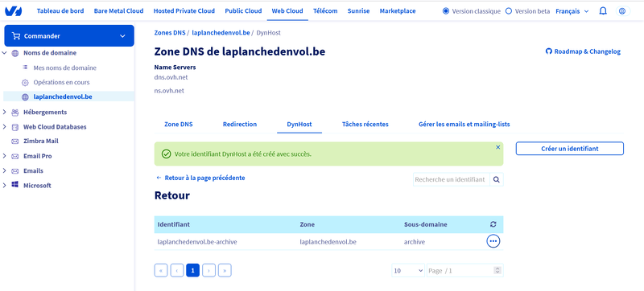Click the globe icon beside laplanchedenvol.be in sidebar

25,97
